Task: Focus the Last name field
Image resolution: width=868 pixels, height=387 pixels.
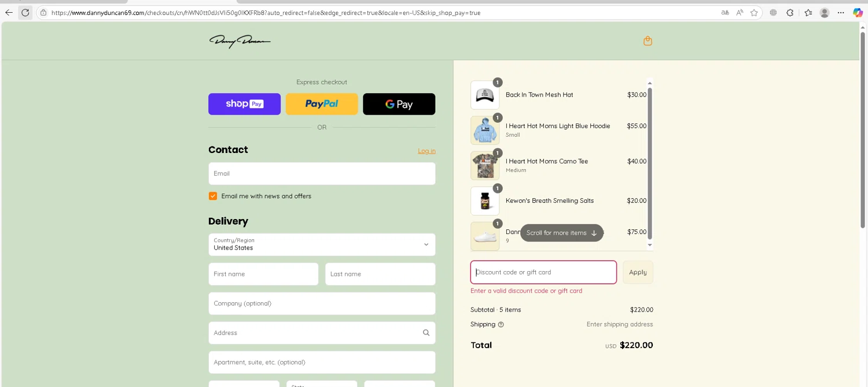Action: coord(380,274)
